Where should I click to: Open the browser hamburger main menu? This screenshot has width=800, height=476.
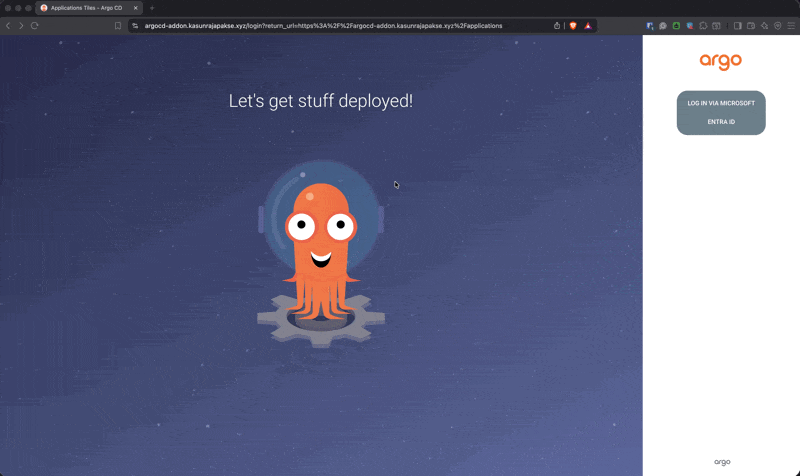pyautogui.click(x=791, y=26)
